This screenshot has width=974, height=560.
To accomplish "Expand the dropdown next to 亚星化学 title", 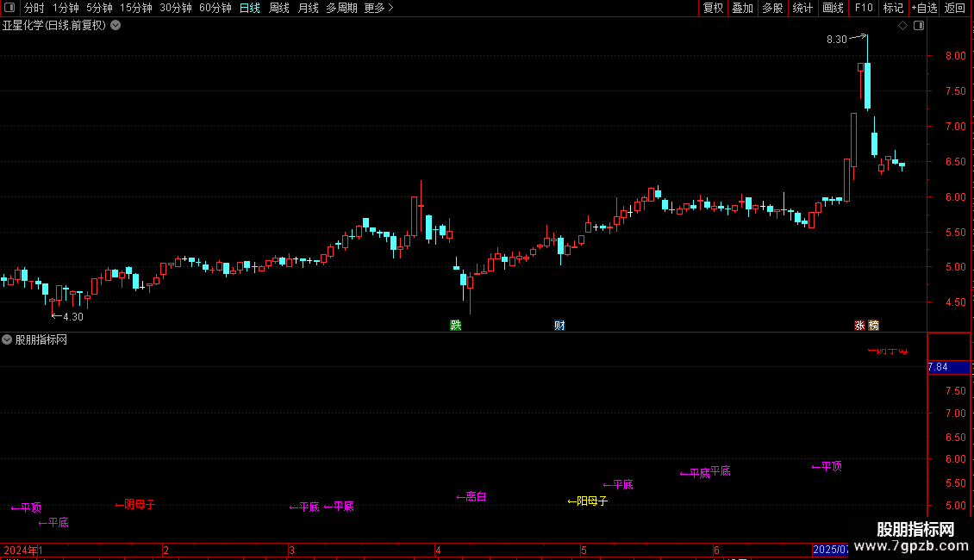I will click(x=116, y=26).
